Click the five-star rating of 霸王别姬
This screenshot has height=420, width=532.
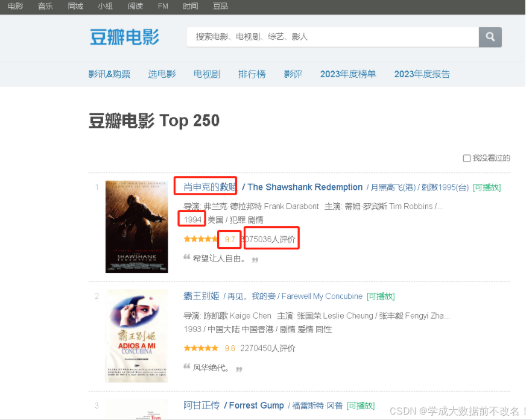[x=200, y=348]
